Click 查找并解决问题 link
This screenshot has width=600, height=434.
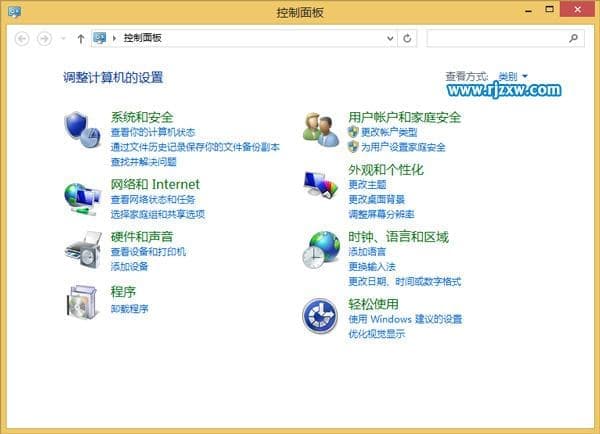tap(143, 162)
